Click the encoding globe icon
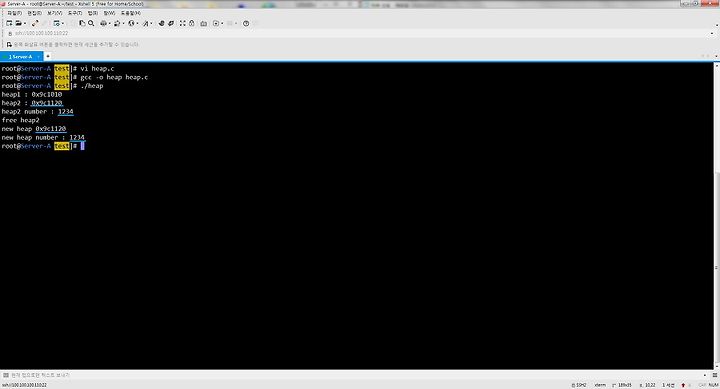 [131, 23]
